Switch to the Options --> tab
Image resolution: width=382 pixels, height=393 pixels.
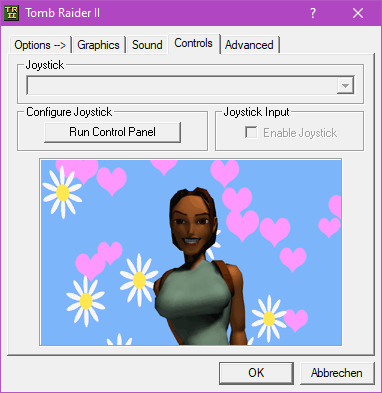[40, 45]
